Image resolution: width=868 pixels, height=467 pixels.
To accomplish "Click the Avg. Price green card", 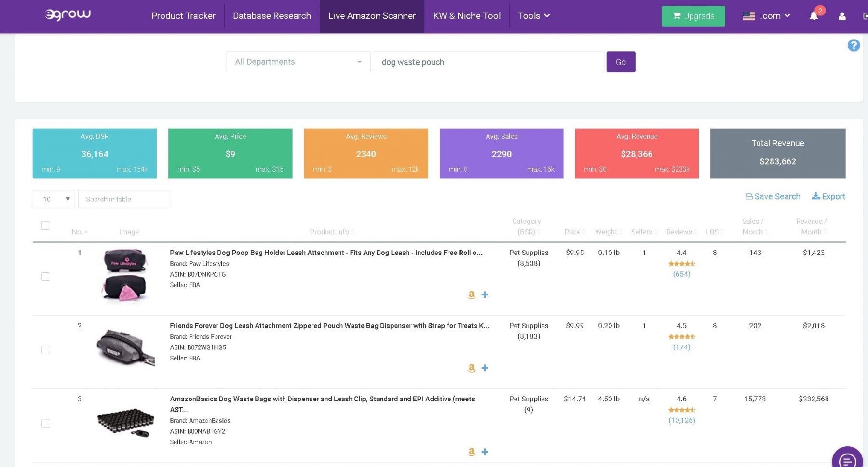I will (230, 153).
